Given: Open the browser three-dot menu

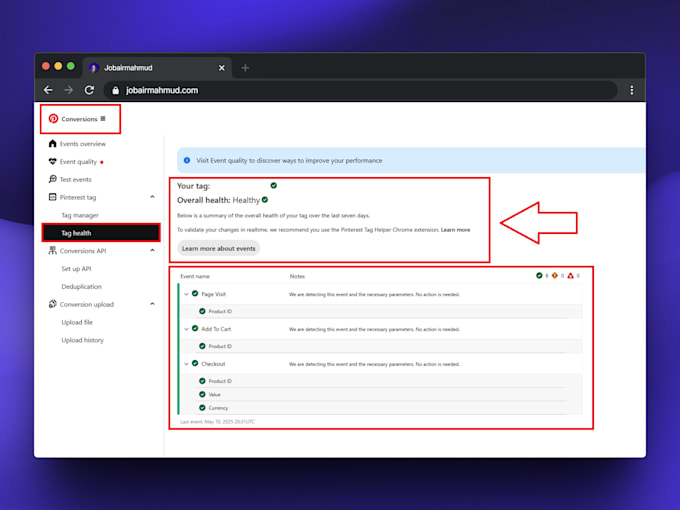Looking at the screenshot, I should coord(631,90).
